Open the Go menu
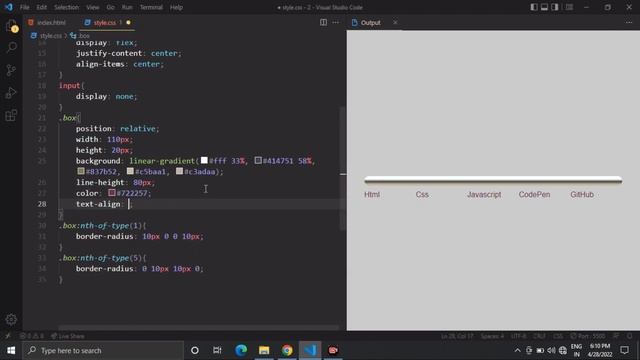The height and width of the screenshot is (360, 640). (x=110, y=7)
